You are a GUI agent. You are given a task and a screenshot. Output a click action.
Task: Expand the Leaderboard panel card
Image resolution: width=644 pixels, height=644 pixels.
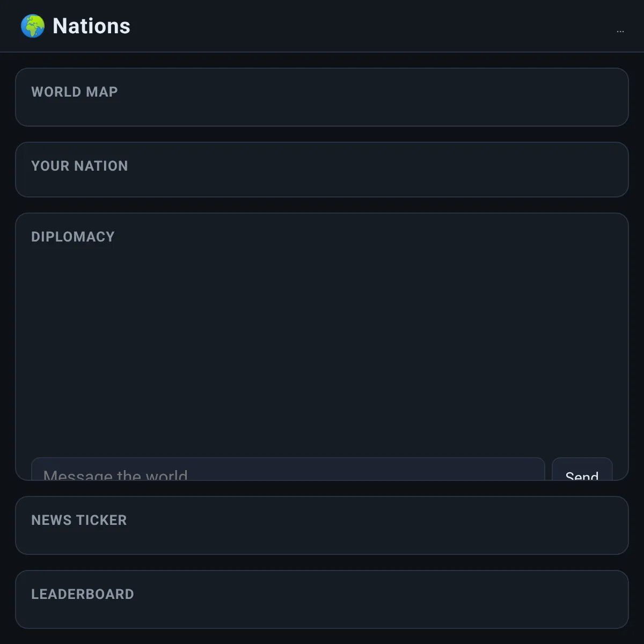(322, 599)
